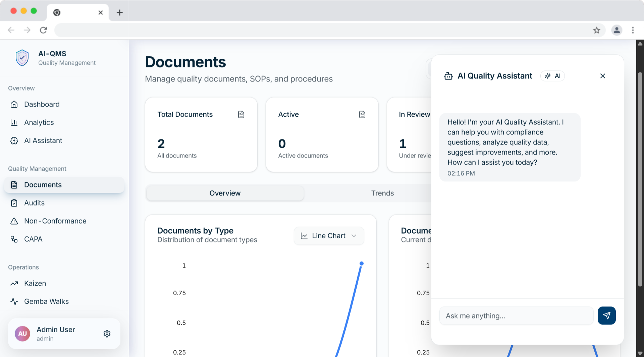Click the page vertical scrollbar thumb
The width and height of the screenshot is (644, 357).
640,179
